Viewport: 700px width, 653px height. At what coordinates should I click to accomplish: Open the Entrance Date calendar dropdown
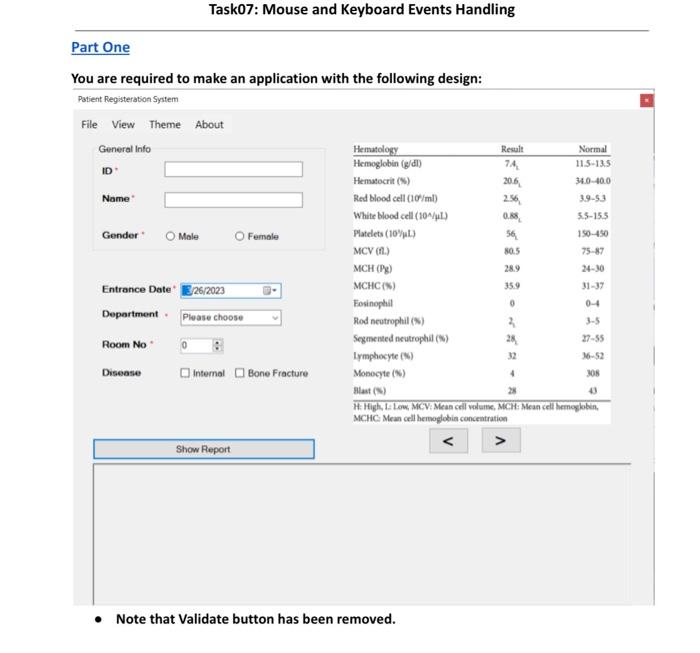click(x=270, y=291)
